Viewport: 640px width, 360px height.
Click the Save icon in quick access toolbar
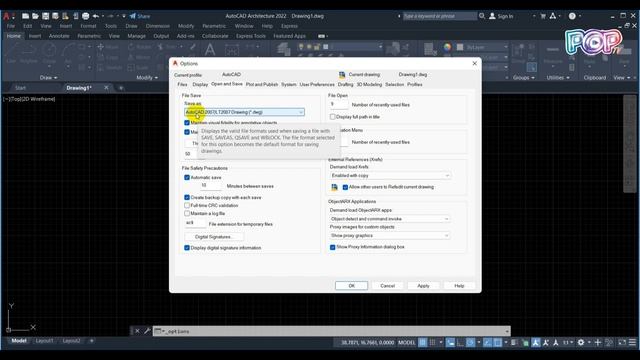click(45, 16)
